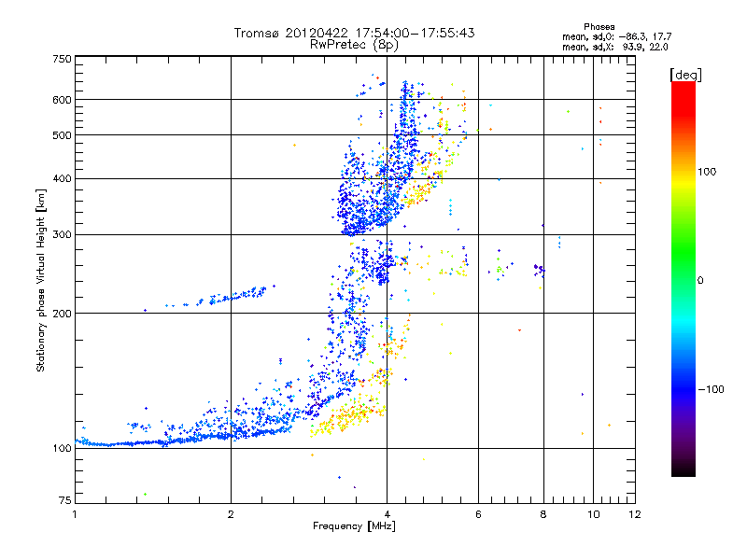
Task: Click the y-axis tick label '600'
Action: (x=63, y=100)
